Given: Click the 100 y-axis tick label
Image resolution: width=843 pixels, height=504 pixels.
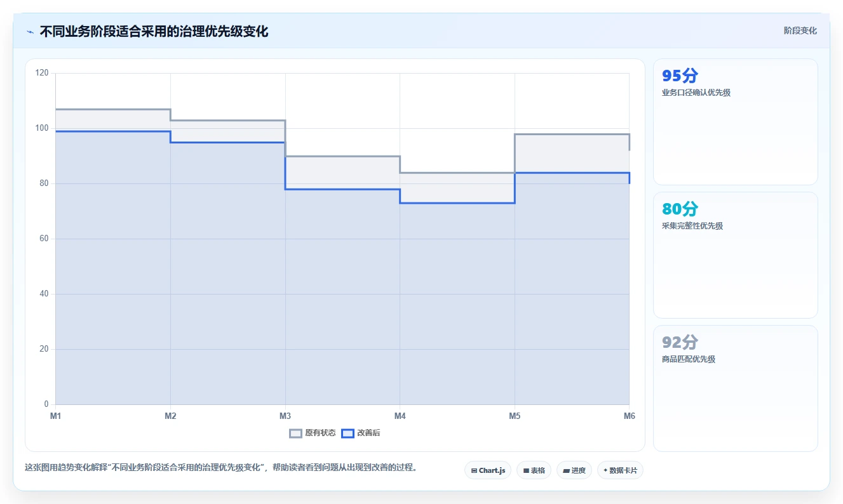Looking at the screenshot, I should tap(42, 128).
